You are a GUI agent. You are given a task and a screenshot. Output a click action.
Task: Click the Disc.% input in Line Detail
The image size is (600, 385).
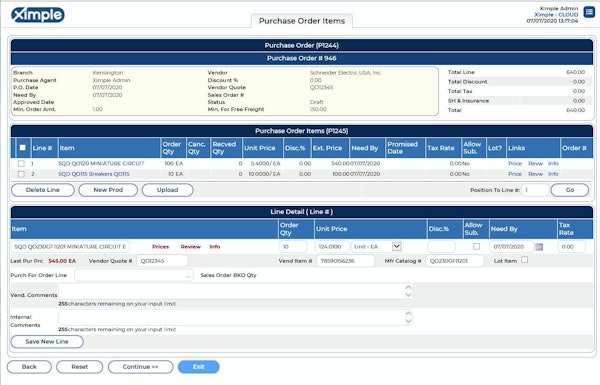click(x=441, y=247)
